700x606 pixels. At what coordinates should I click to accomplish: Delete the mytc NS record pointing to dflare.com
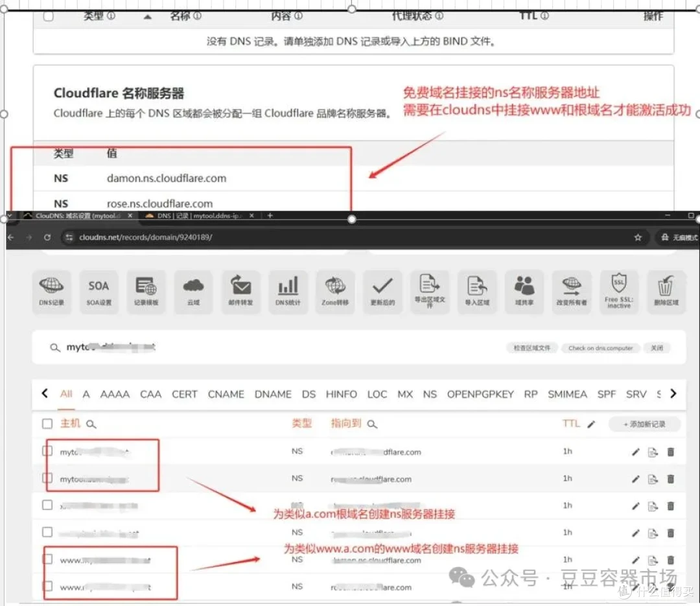[671, 452]
